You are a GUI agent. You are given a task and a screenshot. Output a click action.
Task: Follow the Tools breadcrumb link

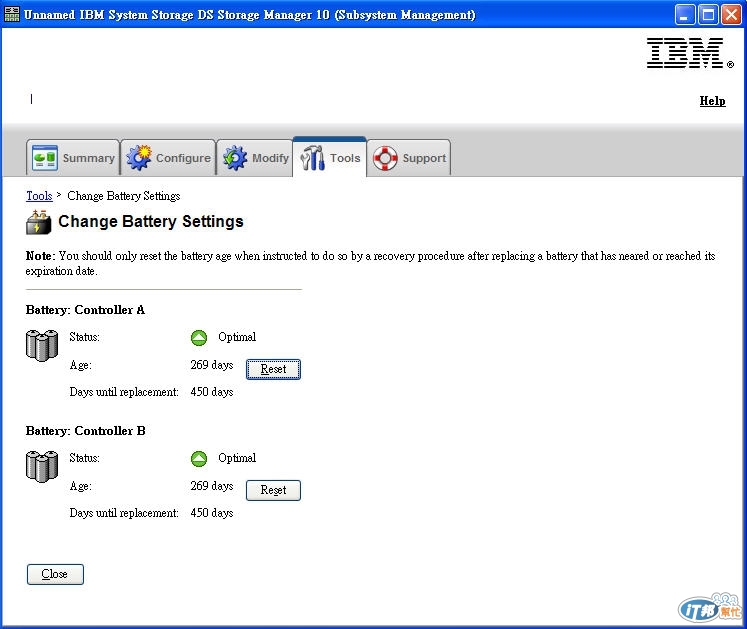coord(39,196)
